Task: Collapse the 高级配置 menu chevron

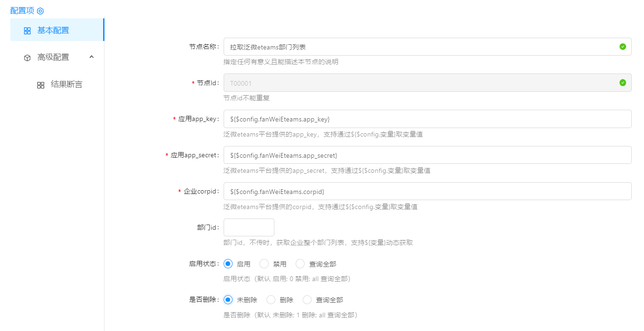Action: coord(92,57)
